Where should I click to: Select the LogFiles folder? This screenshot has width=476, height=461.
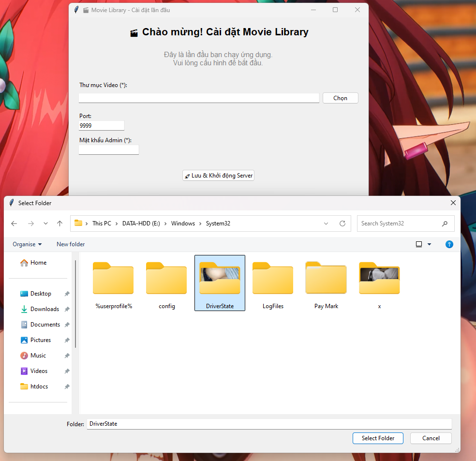pyautogui.click(x=273, y=283)
